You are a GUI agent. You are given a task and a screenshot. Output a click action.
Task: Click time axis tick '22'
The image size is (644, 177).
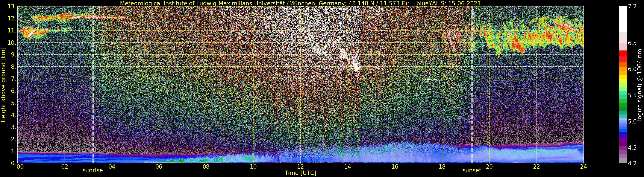pyautogui.click(x=536, y=166)
